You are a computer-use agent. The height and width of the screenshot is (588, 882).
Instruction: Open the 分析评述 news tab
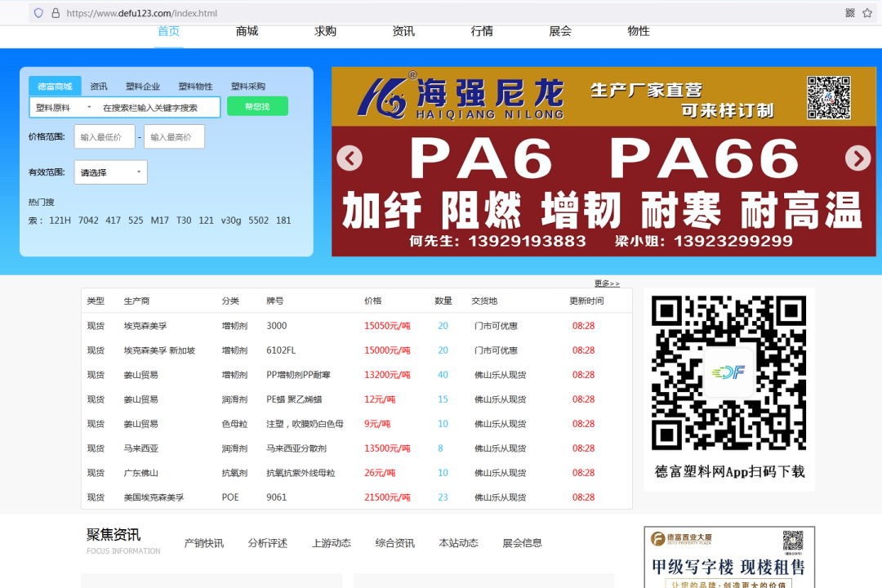pos(268,543)
